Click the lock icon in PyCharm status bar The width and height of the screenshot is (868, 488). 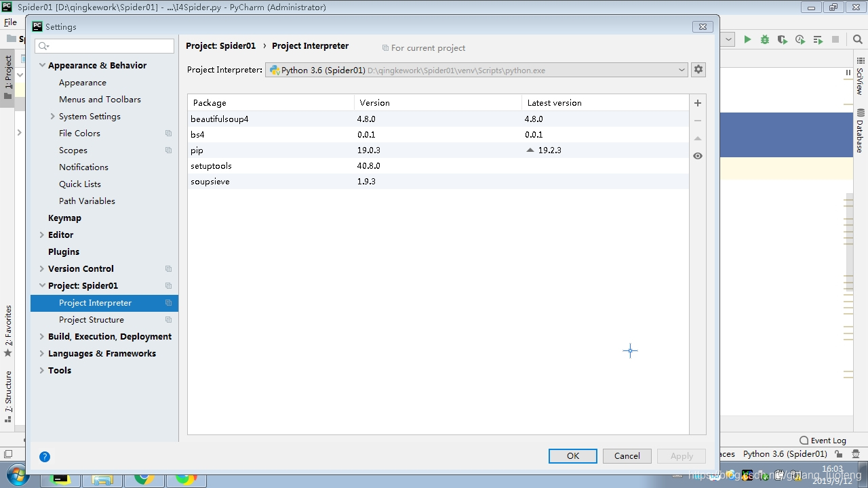click(x=839, y=454)
